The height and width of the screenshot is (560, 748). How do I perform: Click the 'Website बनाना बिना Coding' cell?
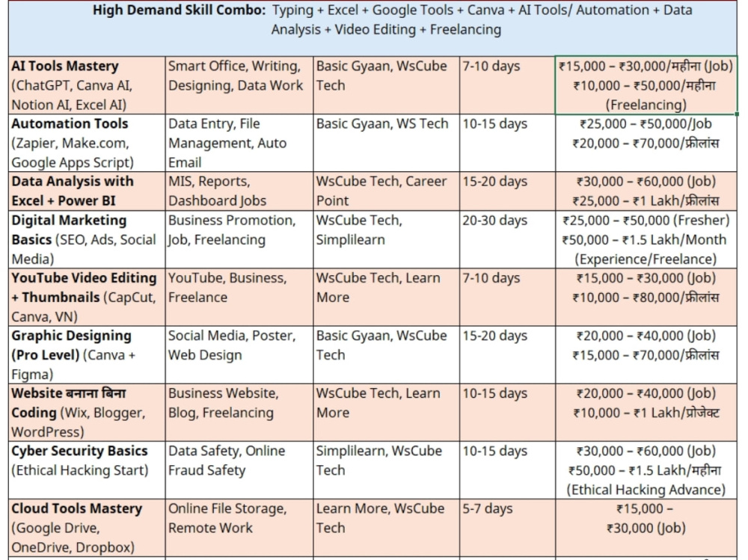point(87,412)
